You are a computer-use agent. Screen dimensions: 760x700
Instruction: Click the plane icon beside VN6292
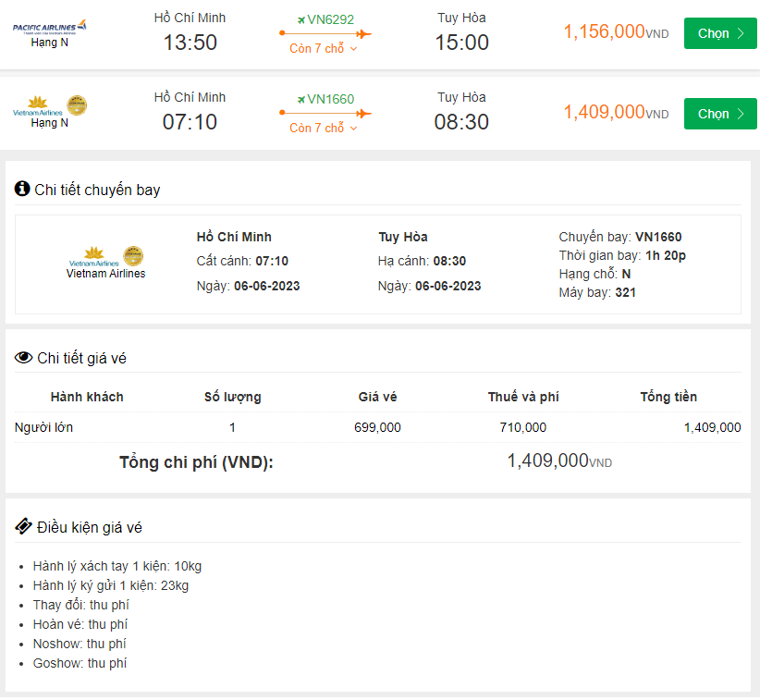click(x=301, y=19)
